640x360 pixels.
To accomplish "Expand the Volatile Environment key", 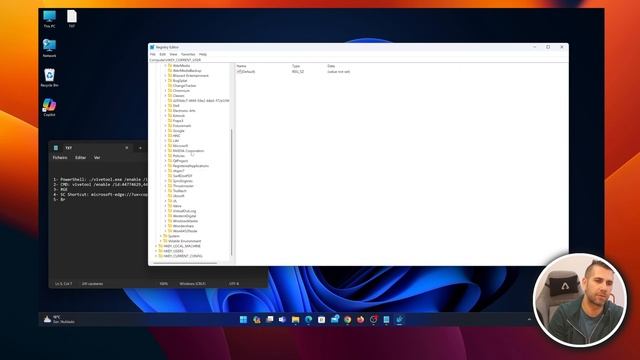I will 161,241.
